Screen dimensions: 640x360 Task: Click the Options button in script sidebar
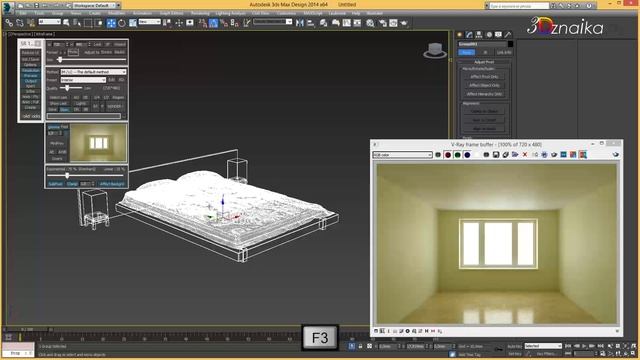pos(30,65)
